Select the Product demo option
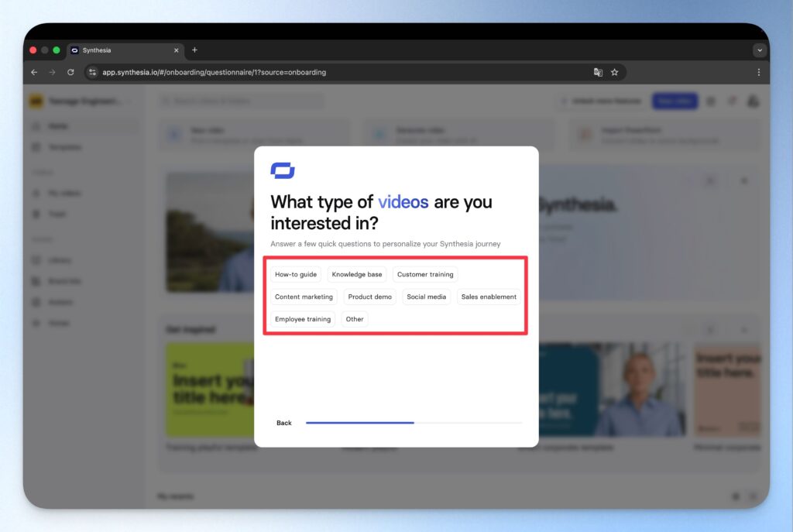 (x=369, y=297)
